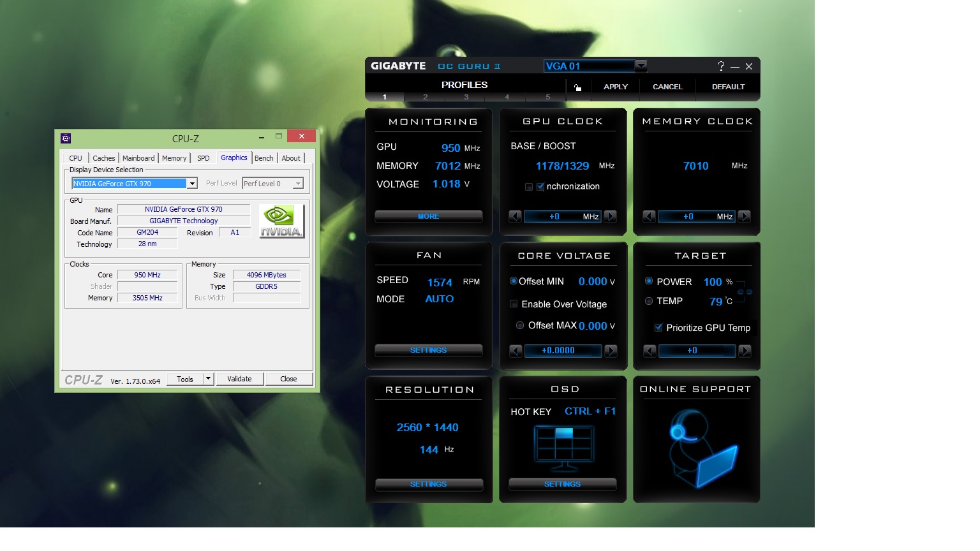Switch to the SPD tab
This screenshot has width=980, height=551.
click(203, 158)
